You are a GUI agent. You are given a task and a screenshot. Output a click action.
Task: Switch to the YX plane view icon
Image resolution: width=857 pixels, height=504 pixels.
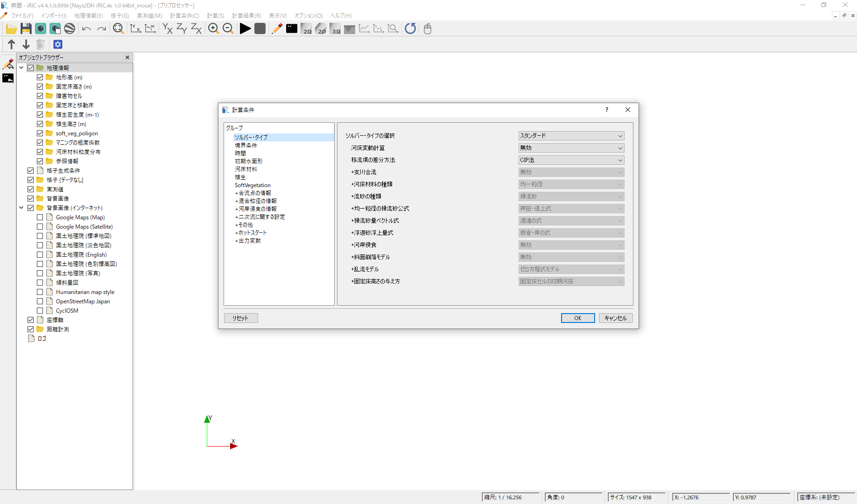pos(167,29)
